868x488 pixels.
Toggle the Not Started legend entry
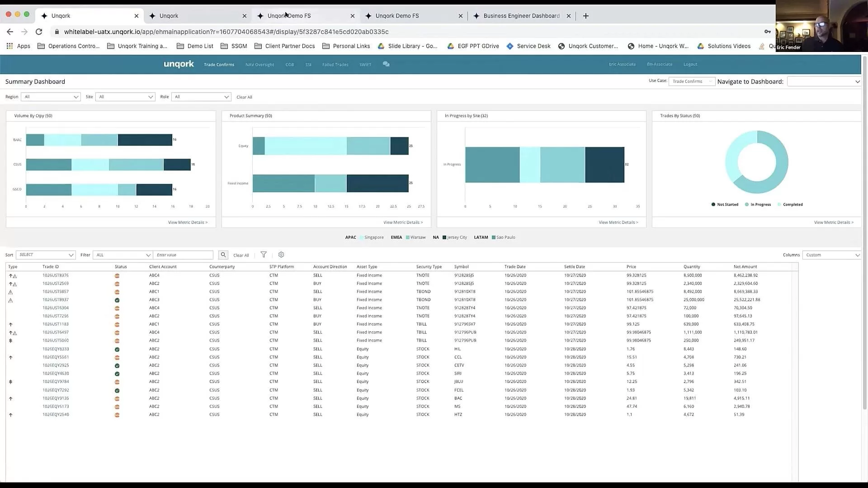pos(725,205)
